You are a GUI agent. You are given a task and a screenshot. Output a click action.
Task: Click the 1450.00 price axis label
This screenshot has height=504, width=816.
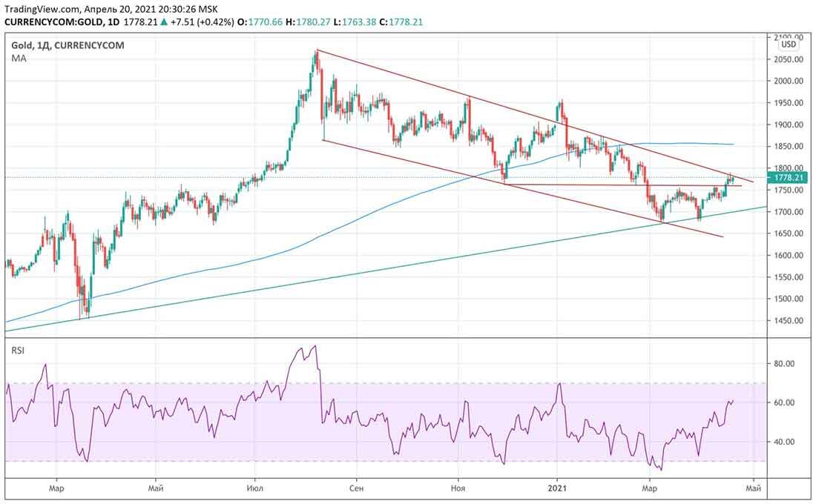click(788, 321)
